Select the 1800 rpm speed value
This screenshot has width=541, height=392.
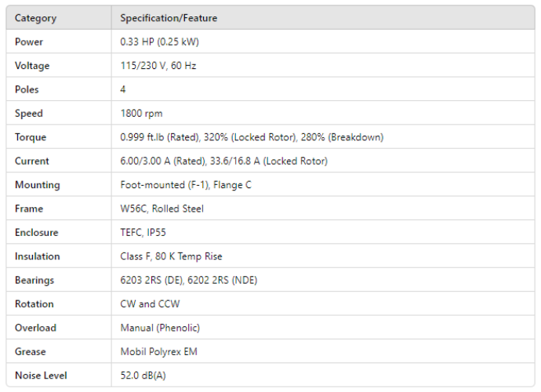point(142,114)
